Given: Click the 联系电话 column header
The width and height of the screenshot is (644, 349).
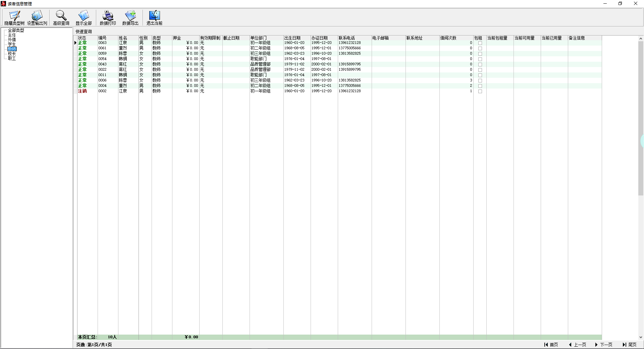Looking at the screenshot, I should coord(355,38).
